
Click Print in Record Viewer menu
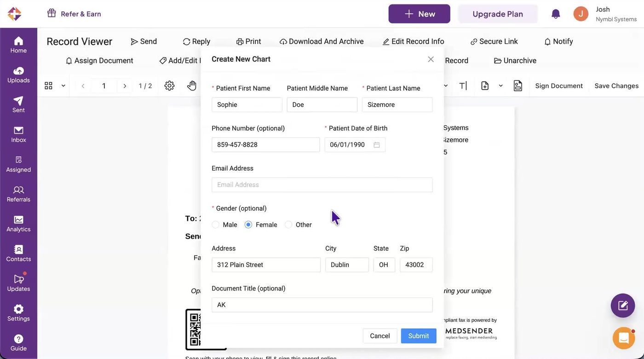click(248, 41)
